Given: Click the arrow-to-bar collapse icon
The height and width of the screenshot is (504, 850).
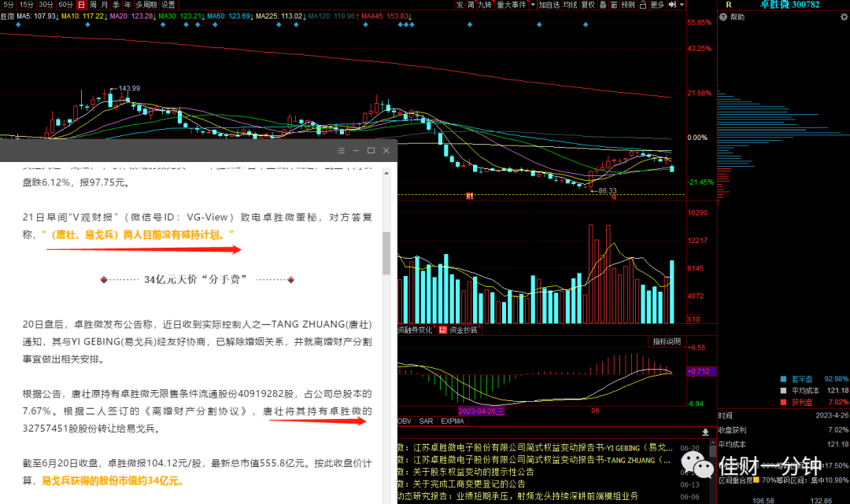Looking at the screenshot, I should pyautogui.click(x=672, y=5).
